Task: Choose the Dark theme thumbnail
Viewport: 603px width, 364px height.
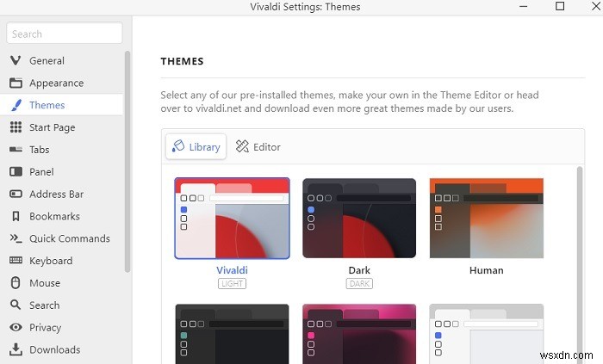Action: pyautogui.click(x=359, y=218)
